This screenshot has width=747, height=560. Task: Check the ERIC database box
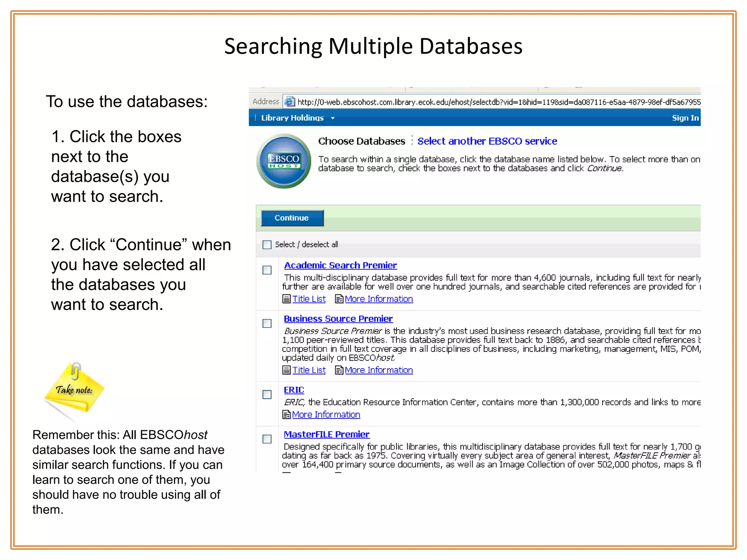point(267,394)
